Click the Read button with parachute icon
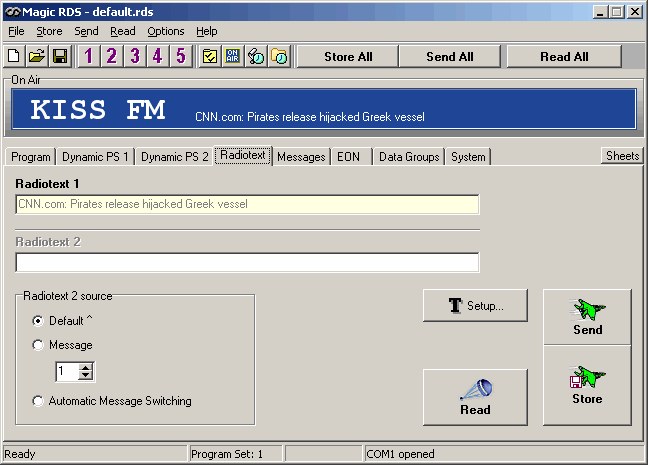The width and height of the screenshot is (648, 465). pos(475,397)
